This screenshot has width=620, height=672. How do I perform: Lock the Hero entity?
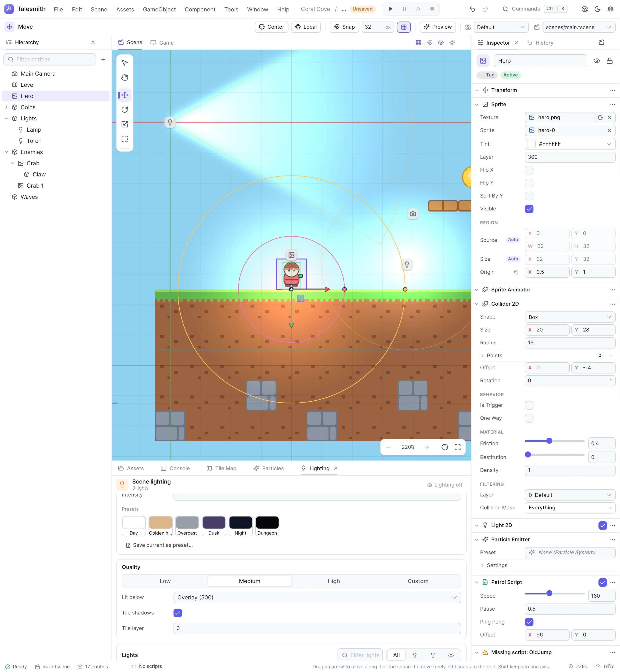click(610, 61)
